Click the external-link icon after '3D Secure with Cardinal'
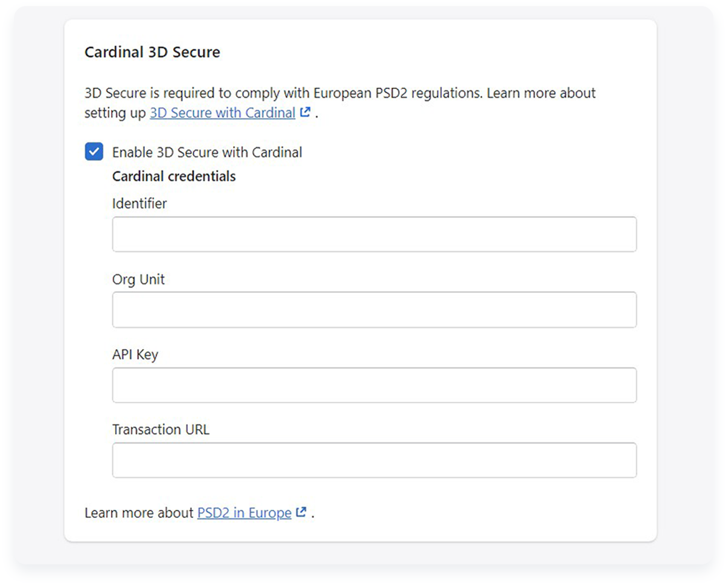This screenshot has height=588, width=728. point(306,112)
